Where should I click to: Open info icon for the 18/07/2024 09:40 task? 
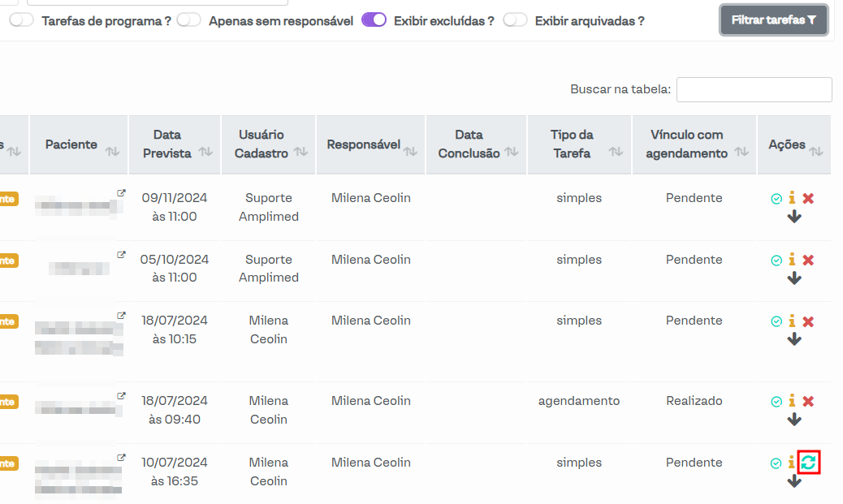coord(792,402)
